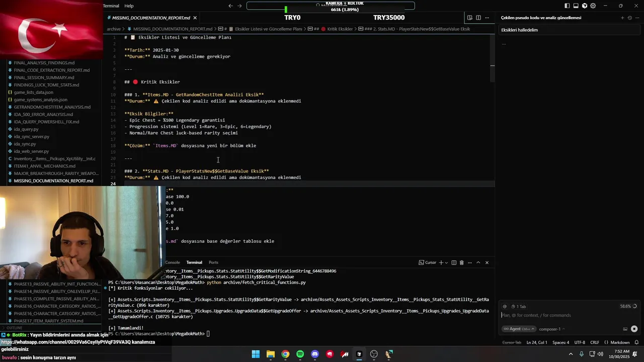This screenshot has height=362, width=644.
Task: Go back with navigation arrow
Action: click(230, 6)
